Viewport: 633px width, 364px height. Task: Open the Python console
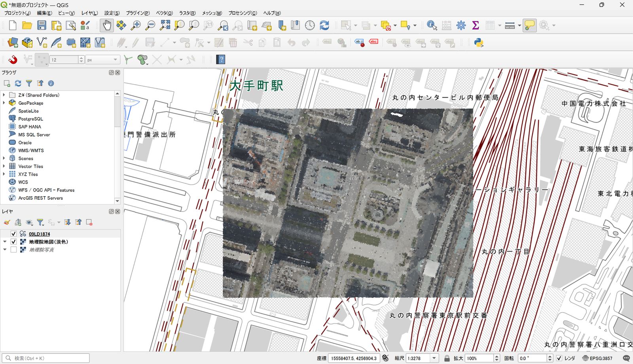coord(479,43)
